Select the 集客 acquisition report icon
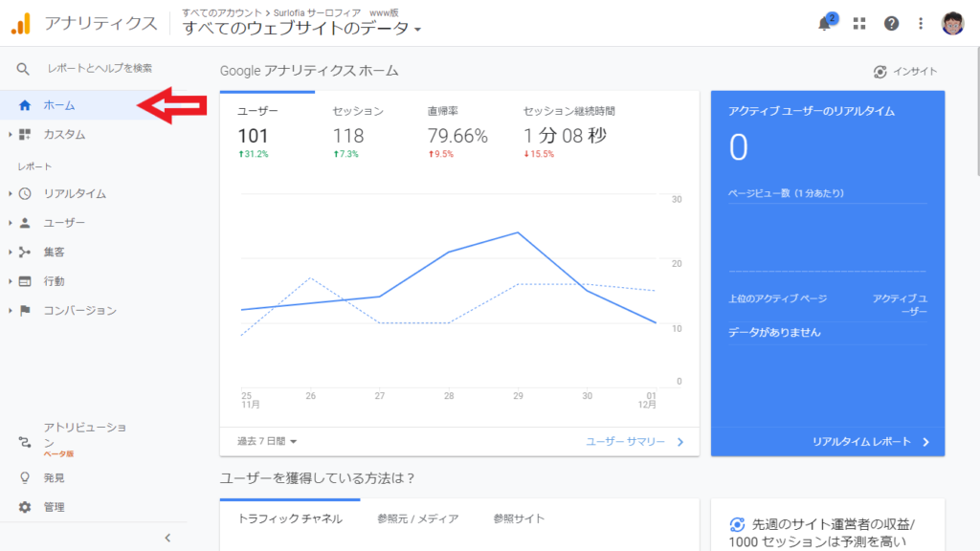The image size is (980, 551). coord(57,253)
